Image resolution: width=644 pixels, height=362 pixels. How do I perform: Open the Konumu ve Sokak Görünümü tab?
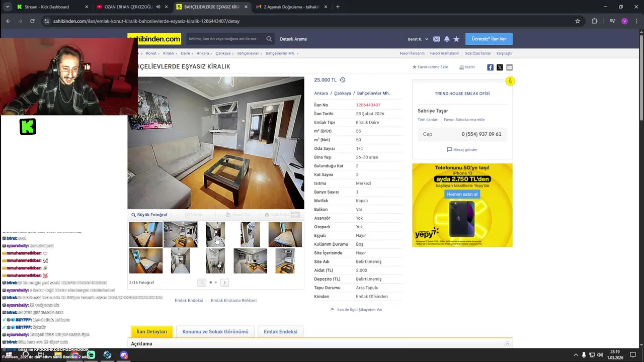click(215, 332)
